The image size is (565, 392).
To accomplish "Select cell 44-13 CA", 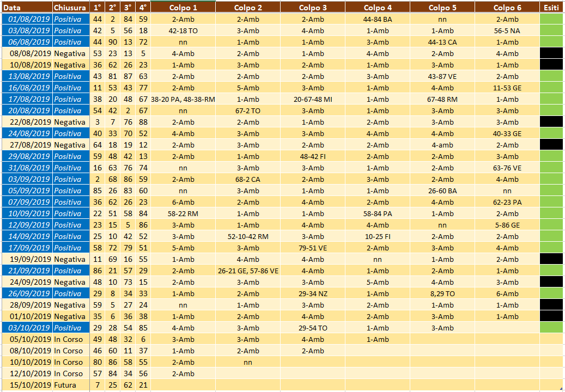I will click(442, 42).
